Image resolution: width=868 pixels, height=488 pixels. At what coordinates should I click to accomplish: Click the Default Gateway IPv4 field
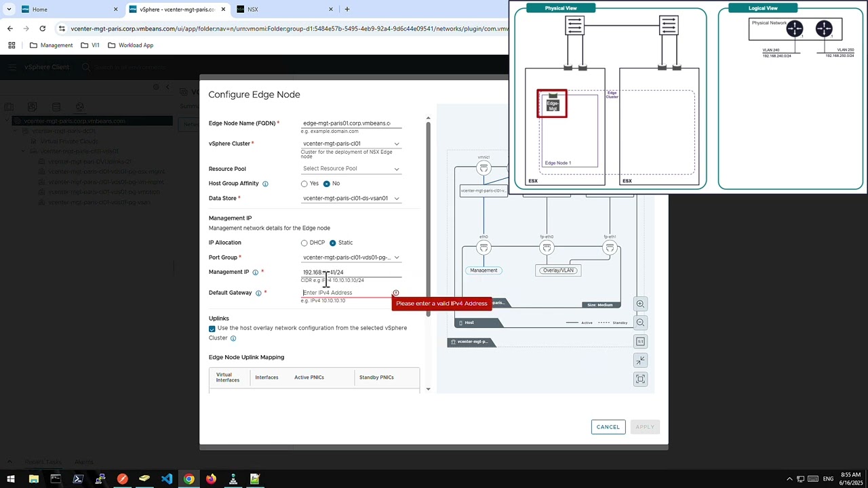click(347, 293)
